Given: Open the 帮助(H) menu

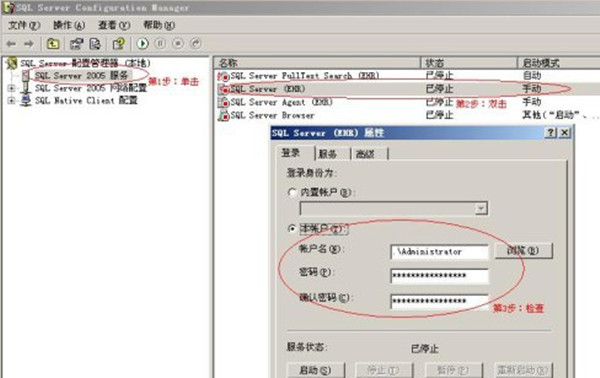Looking at the screenshot, I should tap(159, 26).
